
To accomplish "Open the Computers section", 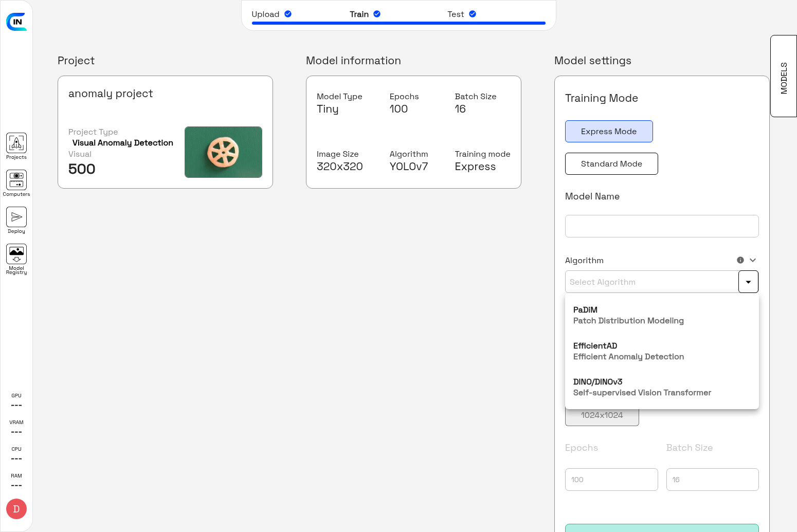I will [x=16, y=181].
